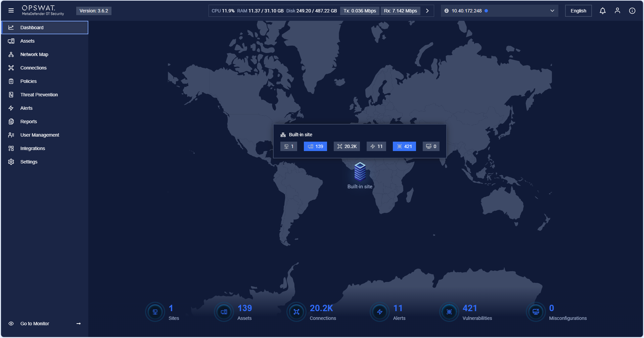
Task: Click the 139 assets badge in popup
Action: 315,146
